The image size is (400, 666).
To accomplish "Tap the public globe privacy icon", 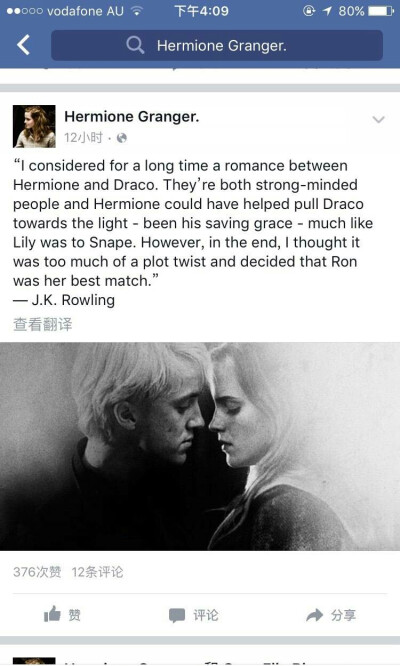I will click(x=122, y=138).
